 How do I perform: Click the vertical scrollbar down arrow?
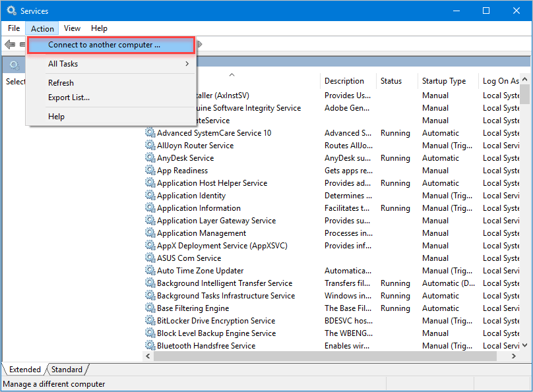525,345
